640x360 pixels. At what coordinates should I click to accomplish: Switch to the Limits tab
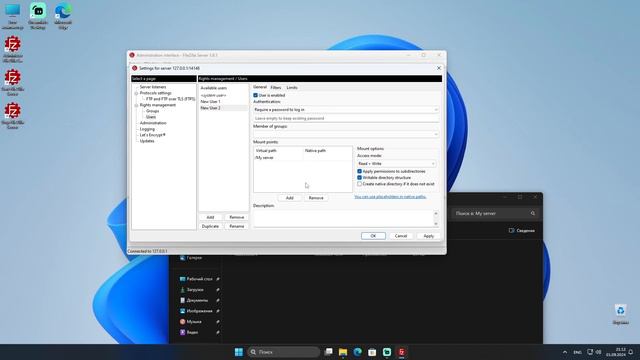pyautogui.click(x=292, y=87)
